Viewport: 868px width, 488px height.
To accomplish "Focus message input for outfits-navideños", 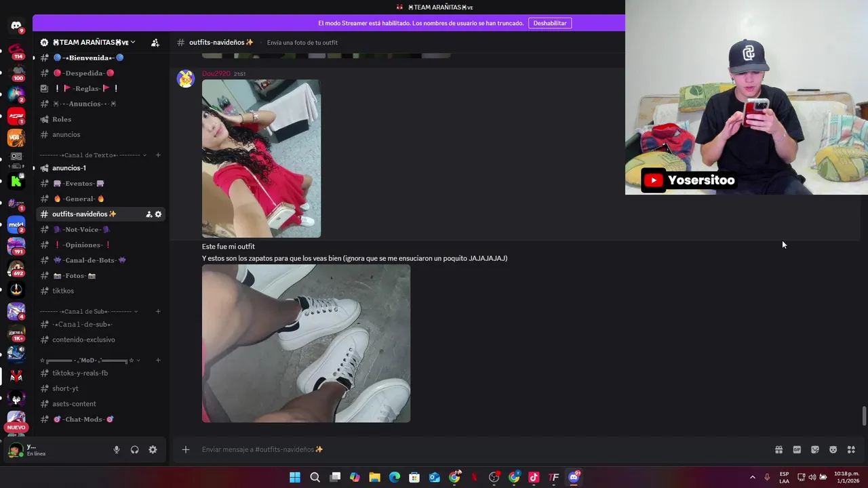I will tap(475, 449).
